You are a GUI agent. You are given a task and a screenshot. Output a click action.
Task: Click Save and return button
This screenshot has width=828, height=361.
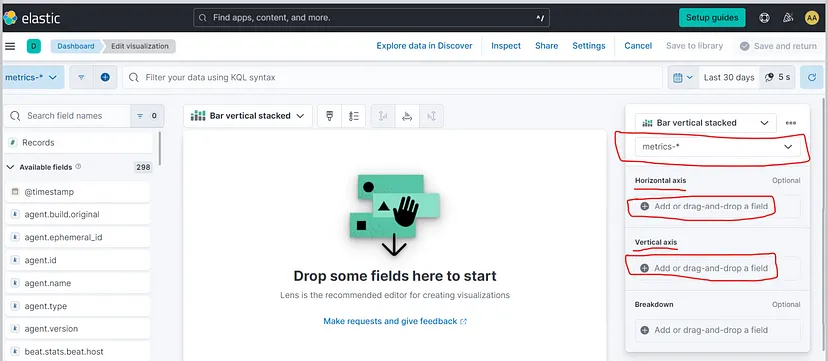778,46
